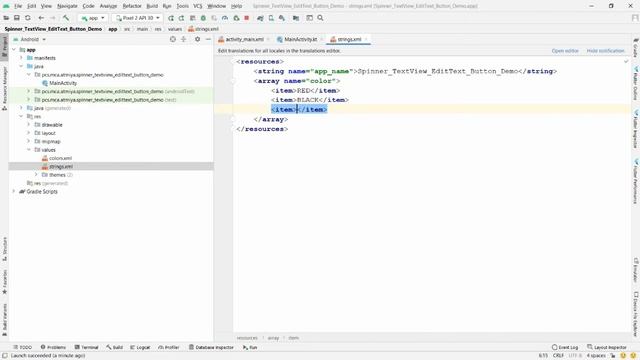This screenshot has height=360, width=640.
Task: Stop the app with the red square
Action: click(247, 18)
